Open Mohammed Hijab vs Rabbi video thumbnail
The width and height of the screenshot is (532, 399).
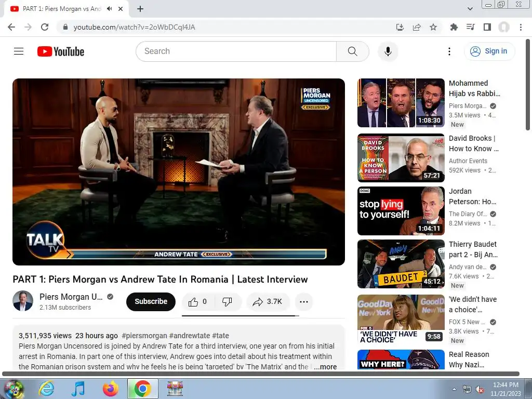pos(401,103)
